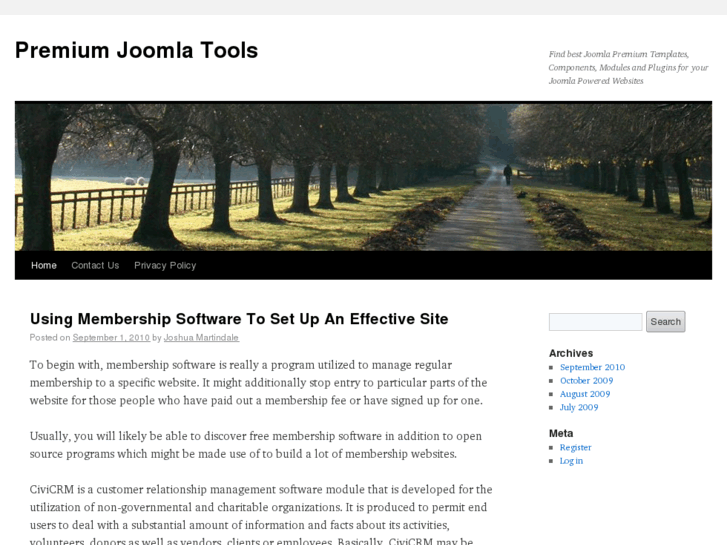
Task: Open the Contact Us page
Action: coord(95,265)
